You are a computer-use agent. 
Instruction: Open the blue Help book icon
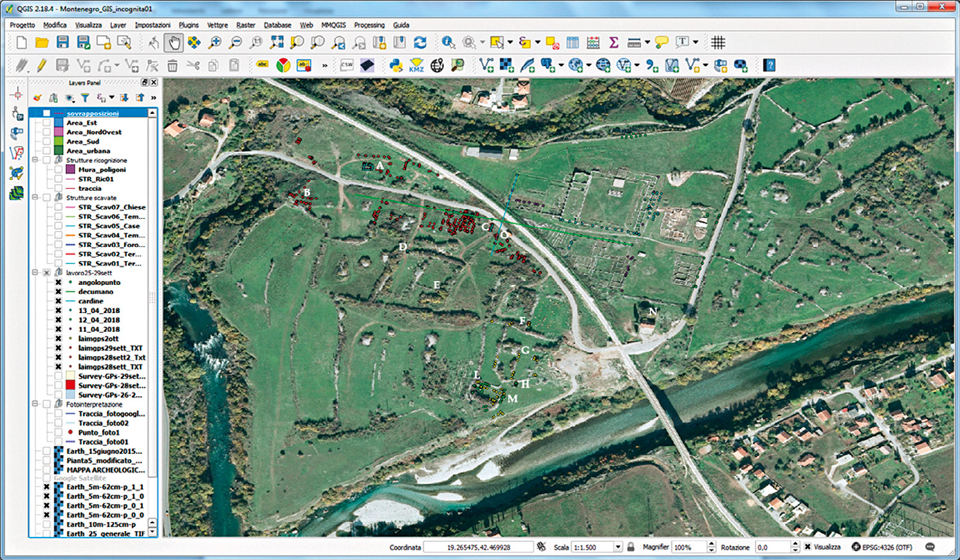(769, 65)
